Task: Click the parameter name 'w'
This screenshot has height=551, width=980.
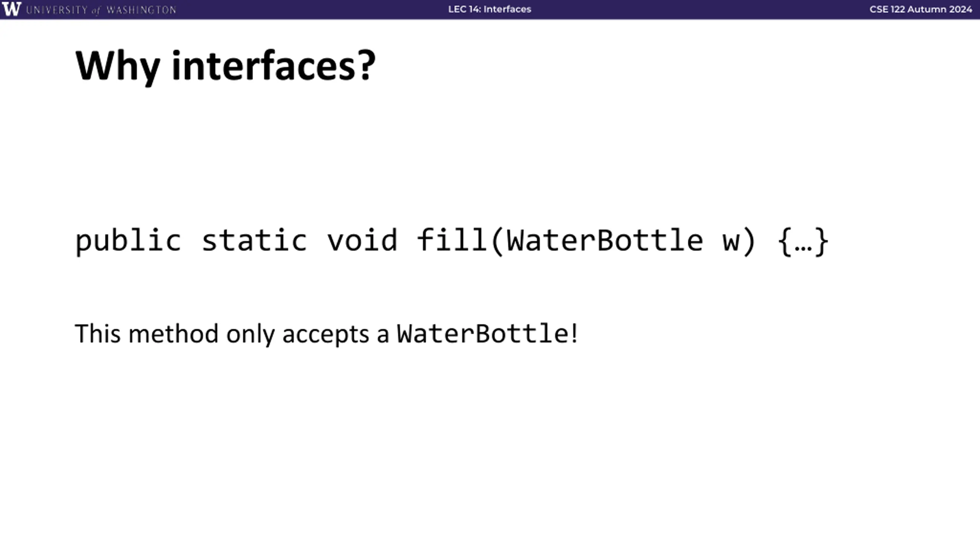Action: point(731,243)
